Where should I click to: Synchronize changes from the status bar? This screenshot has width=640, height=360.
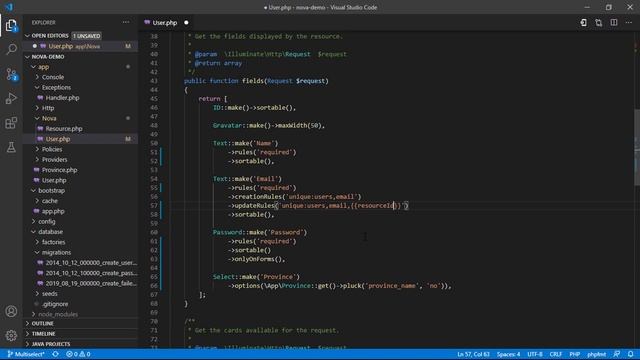pyautogui.click(x=56, y=354)
